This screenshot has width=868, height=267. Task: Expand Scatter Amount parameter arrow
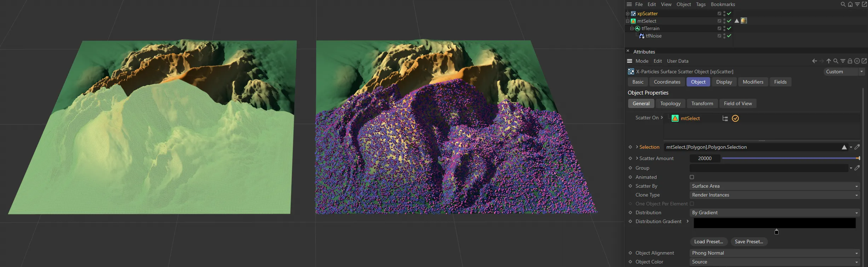[637, 158]
